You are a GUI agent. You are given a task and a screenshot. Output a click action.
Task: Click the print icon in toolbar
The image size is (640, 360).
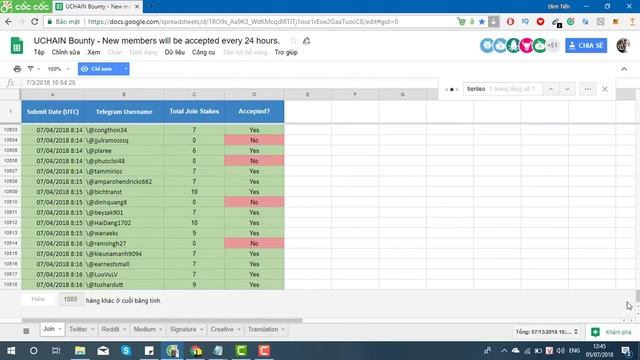17,69
